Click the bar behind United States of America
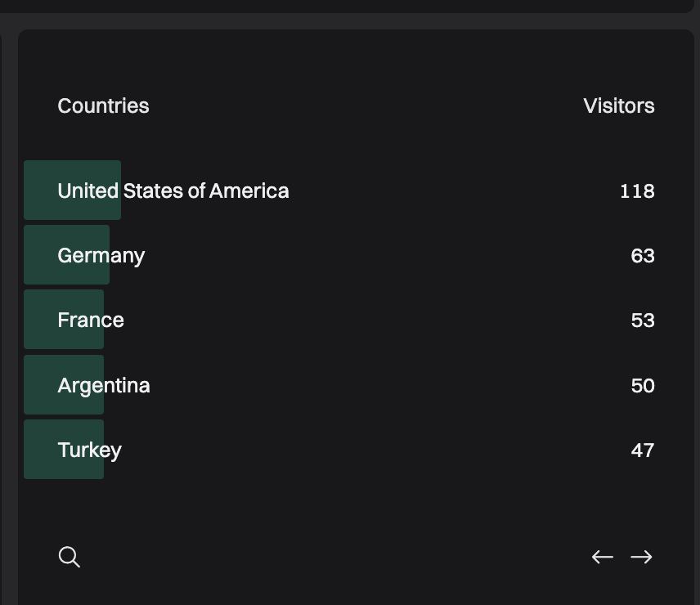This screenshot has height=605, width=700. coord(72,190)
